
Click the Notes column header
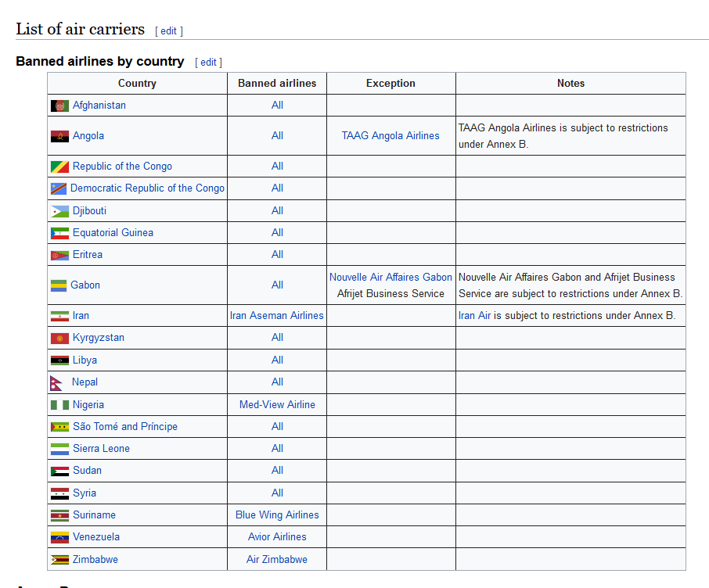(570, 83)
